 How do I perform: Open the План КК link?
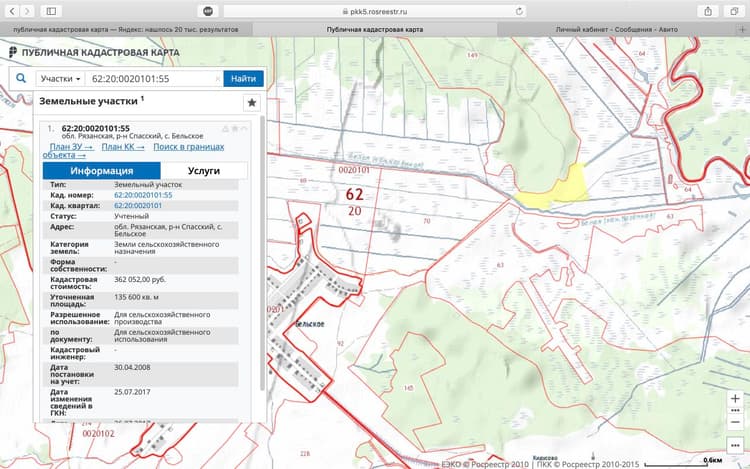tap(123, 147)
